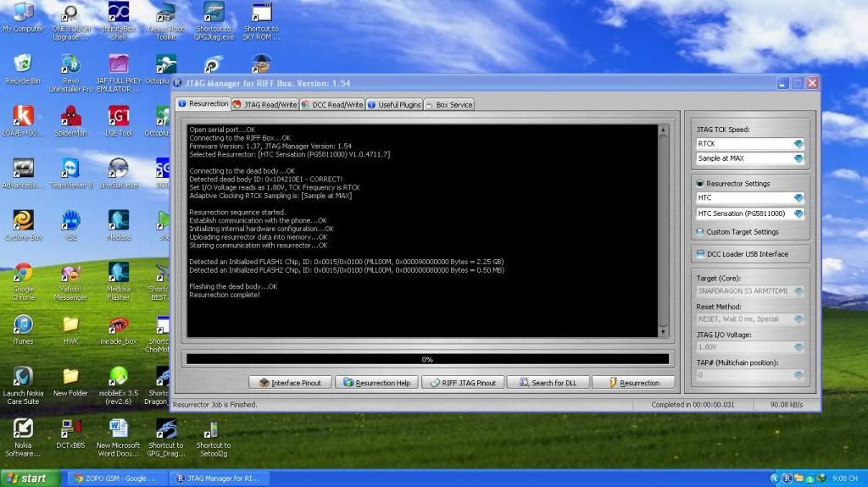Click the 'Resurrection complete!' log line
The width and height of the screenshot is (868, 487).
224,295
